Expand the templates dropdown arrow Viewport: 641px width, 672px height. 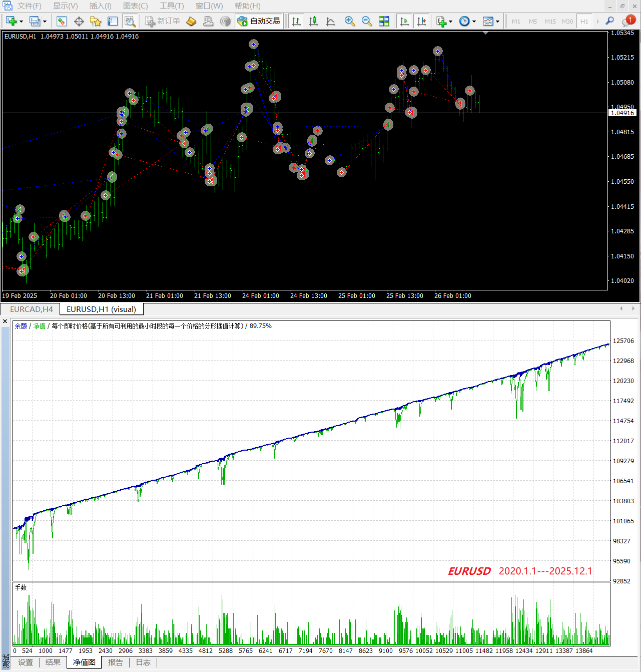(x=497, y=21)
